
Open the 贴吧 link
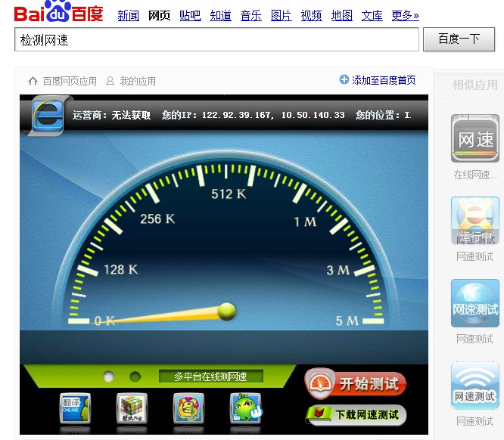190,15
